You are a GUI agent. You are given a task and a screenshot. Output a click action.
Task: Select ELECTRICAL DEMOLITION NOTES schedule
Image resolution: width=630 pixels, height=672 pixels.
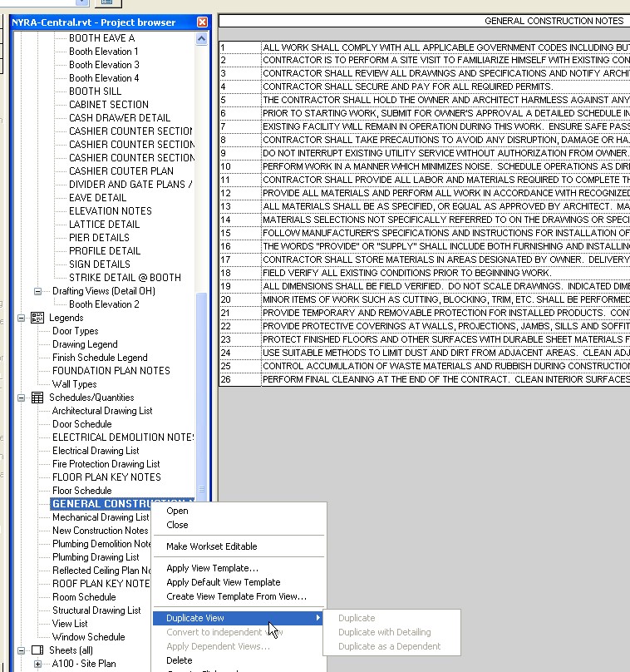[123, 437]
